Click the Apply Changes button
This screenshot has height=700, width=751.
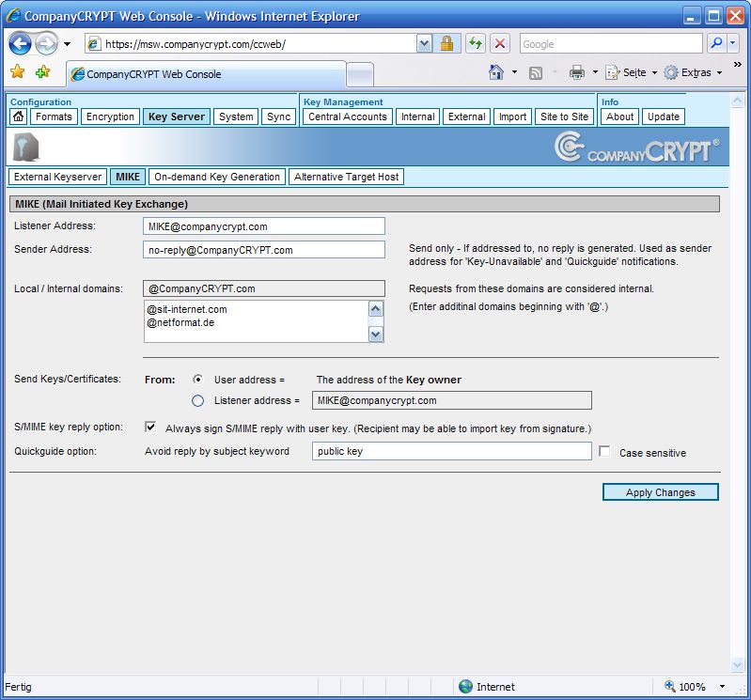point(660,492)
